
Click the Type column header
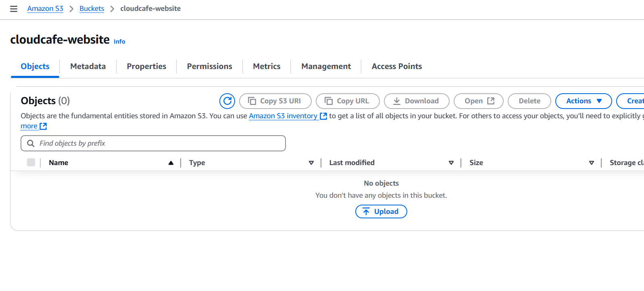click(197, 163)
